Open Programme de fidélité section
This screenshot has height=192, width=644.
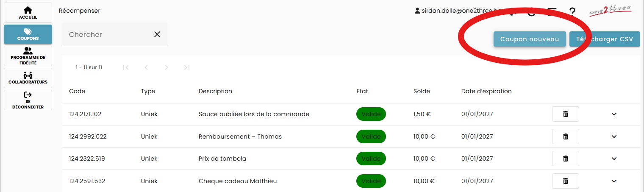point(28,56)
